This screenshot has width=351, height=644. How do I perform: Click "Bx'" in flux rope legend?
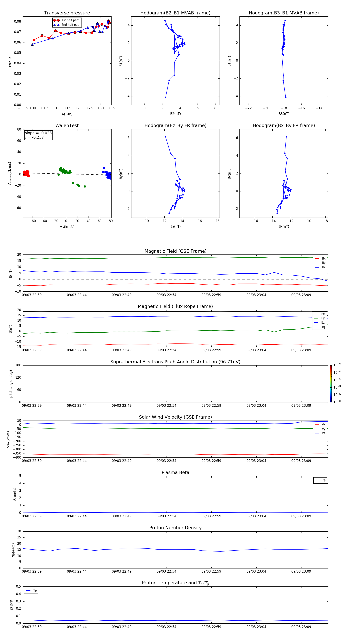point(323,314)
